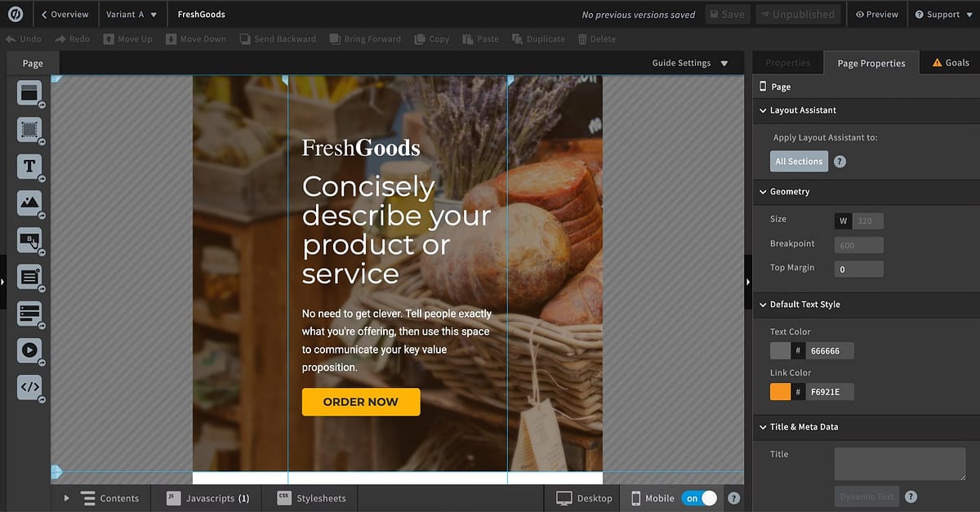Click the Delete toolbar item
Image resolution: width=980 pixels, height=512 pixels.
point(597,38)
